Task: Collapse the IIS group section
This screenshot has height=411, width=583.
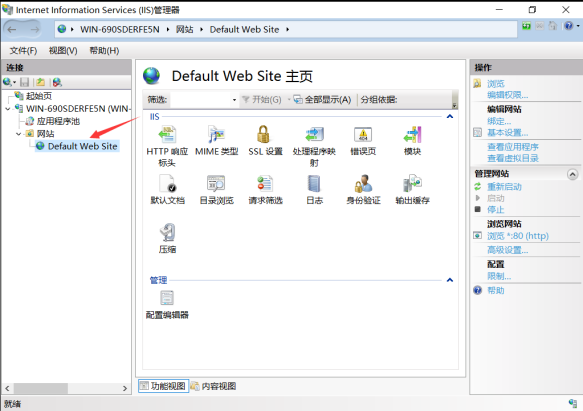Action: pos(450,117)
